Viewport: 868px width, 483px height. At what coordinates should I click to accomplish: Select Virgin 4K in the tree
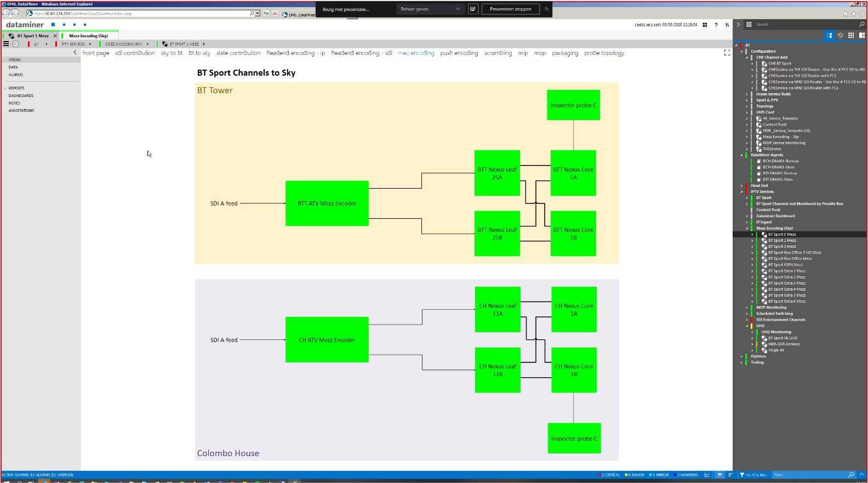(776, 350)
